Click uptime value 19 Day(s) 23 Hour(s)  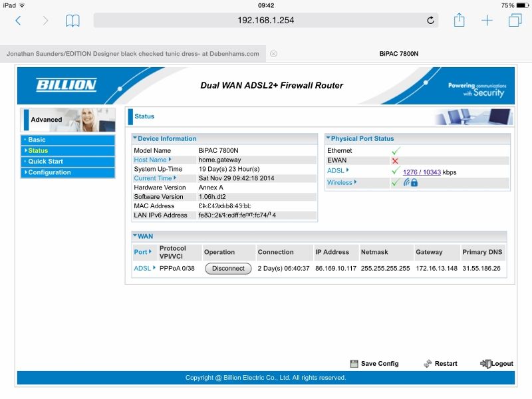pos(229,169)
